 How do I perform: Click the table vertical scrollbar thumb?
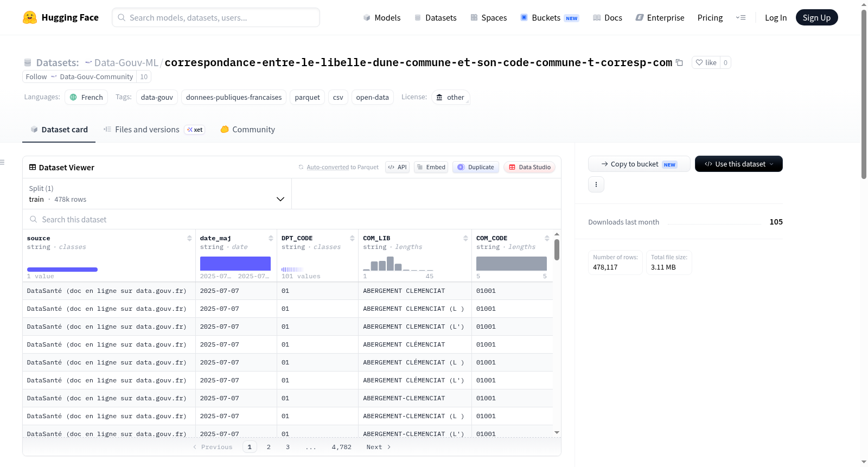coord(557,250)
